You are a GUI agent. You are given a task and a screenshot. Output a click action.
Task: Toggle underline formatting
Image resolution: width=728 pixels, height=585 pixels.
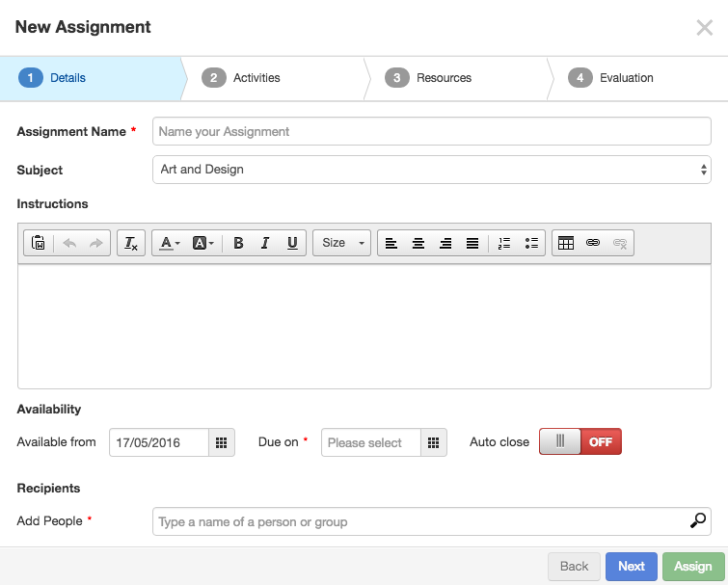pyautogui.click(x=292, y=243)
